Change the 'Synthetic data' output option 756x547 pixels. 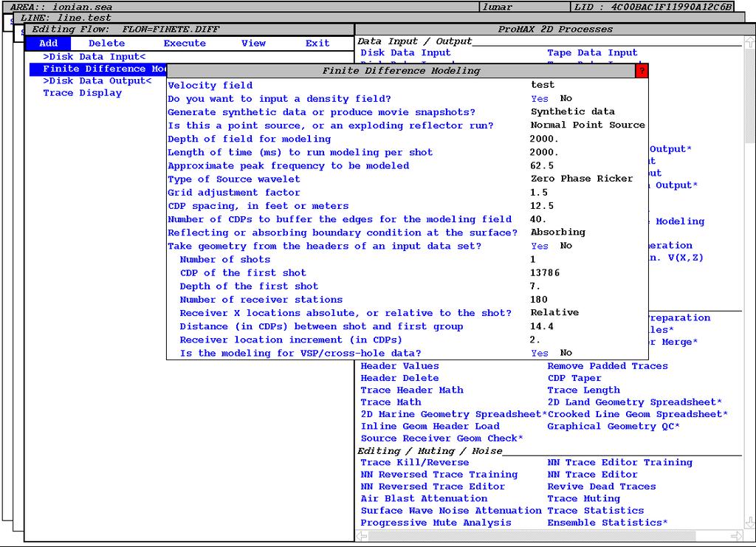pyautogui.click(x=573, y=111)
